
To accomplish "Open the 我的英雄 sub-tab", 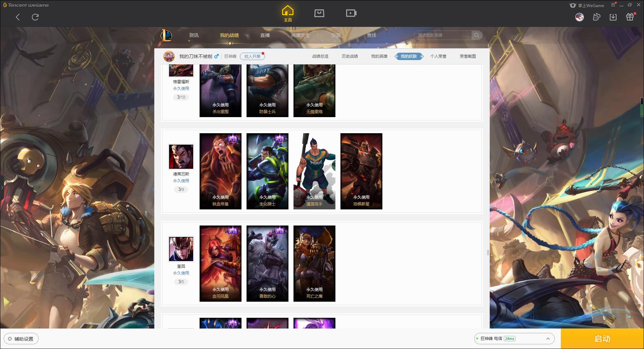I will (x=379, y=56).
